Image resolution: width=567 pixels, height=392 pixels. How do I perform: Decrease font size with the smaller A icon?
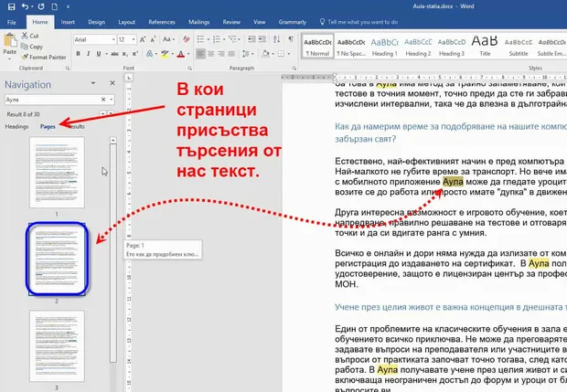point(153,39)
